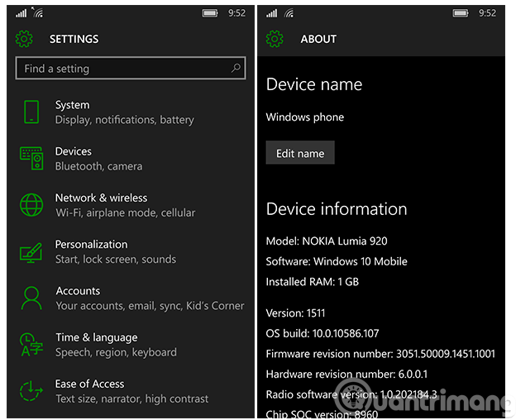Open the System category label
Image resolution: width=516 pixels, height=420 pixels.
[72, 105]
